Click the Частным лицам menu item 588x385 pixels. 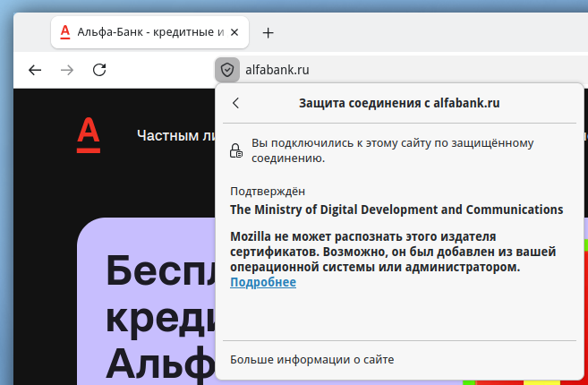click(x=176, y=135)
